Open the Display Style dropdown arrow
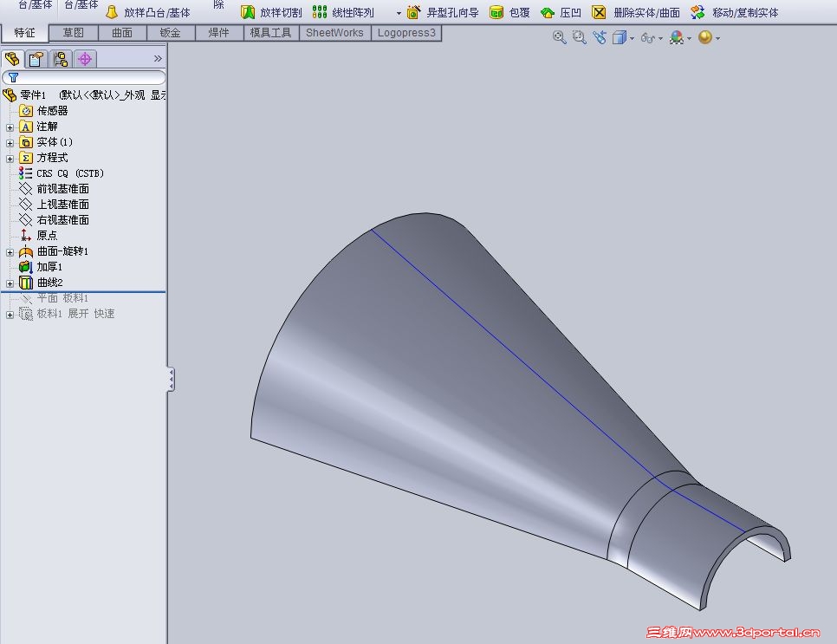This screenshot has width=837, height=644. (x=632, y=38)
